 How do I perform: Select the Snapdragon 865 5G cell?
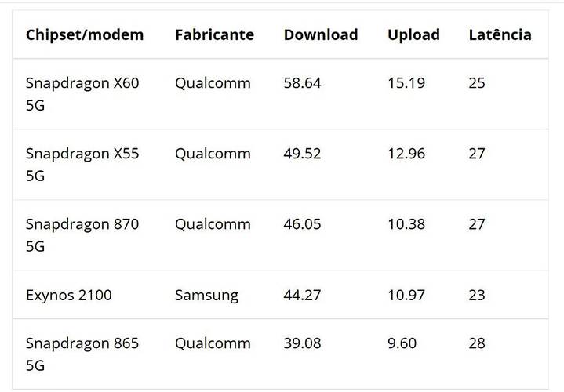(82, 354)
